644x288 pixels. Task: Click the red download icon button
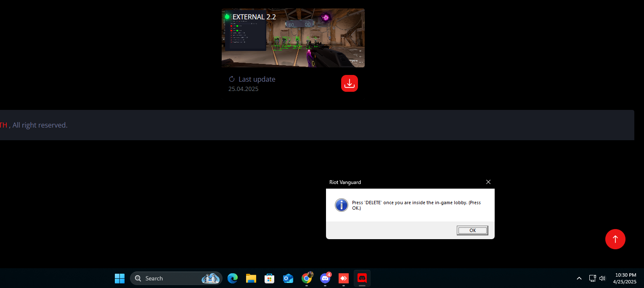click(349, 83)
